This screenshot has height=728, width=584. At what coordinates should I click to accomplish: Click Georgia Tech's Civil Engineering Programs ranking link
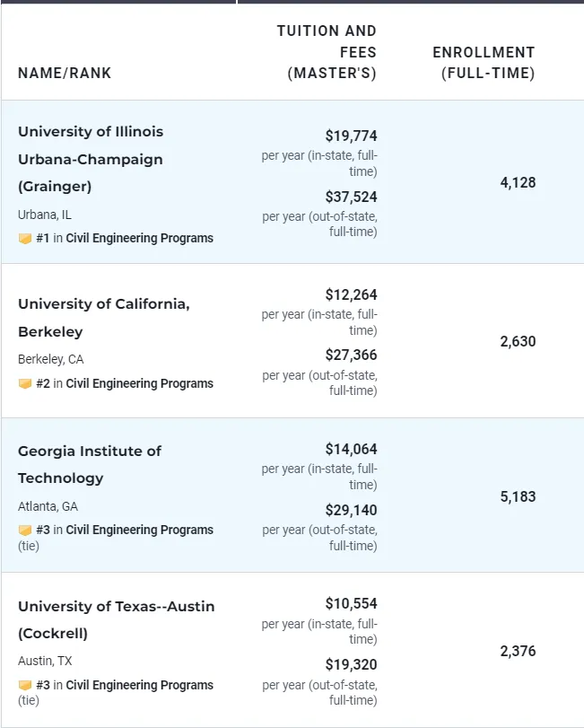(139, 531)
